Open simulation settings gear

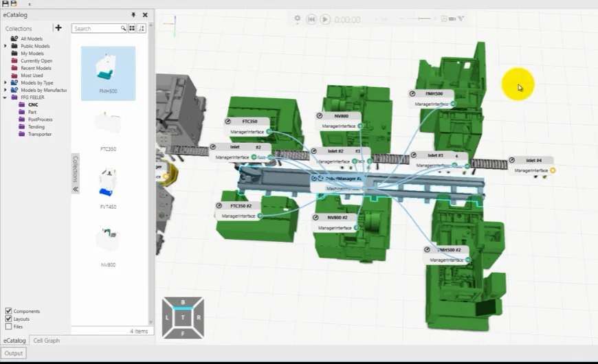point(298,19)
